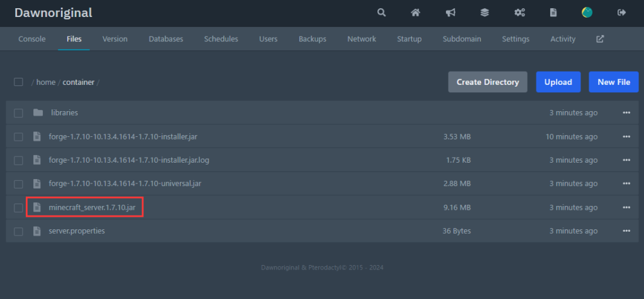Go to the home dashboard icon
The width and height of the screenshot is (644, 299).
click(x=416, y=13)
